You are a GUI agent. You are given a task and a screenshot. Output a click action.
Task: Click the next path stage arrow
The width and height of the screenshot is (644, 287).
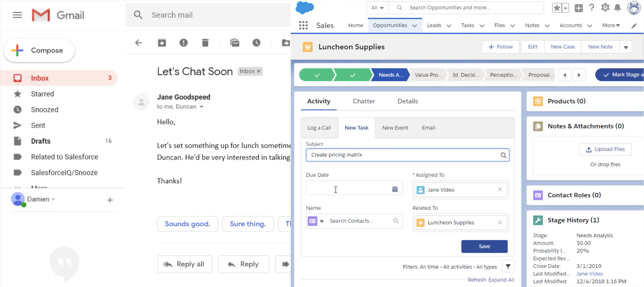tap(579, 75)
